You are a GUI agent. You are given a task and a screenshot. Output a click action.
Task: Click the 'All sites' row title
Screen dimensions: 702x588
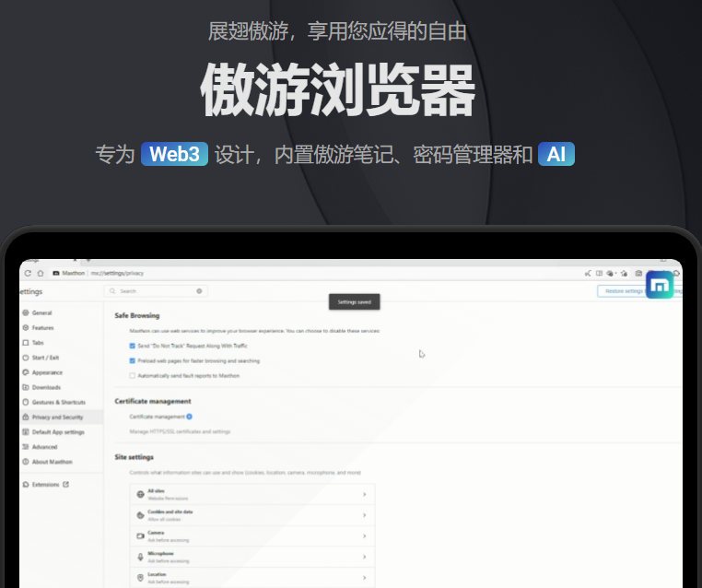click(156, 491)
